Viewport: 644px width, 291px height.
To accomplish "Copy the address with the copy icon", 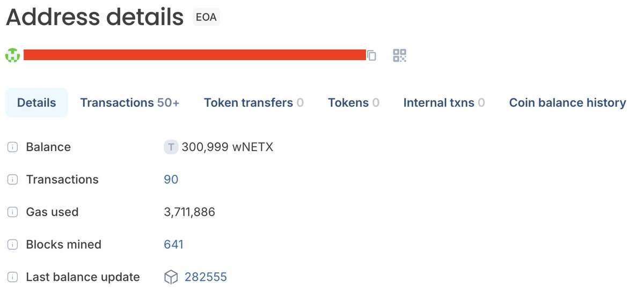I will click(371, 55).
